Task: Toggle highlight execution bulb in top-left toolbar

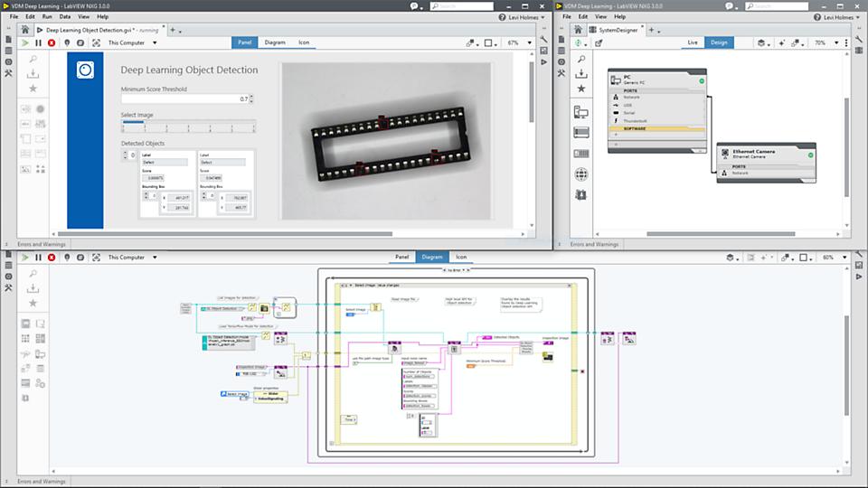Action: (x=67, y=42)
